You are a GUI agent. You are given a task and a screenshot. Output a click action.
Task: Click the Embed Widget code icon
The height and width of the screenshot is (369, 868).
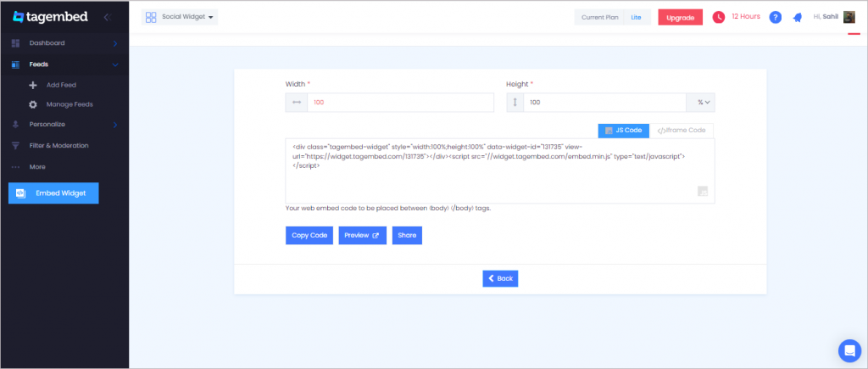(x=20, y=193)
